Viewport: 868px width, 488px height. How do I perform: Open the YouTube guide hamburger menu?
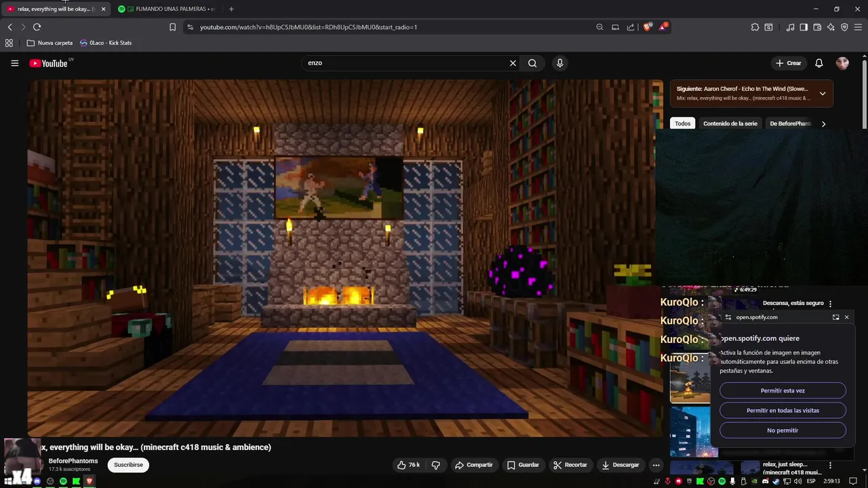(14, 63)
